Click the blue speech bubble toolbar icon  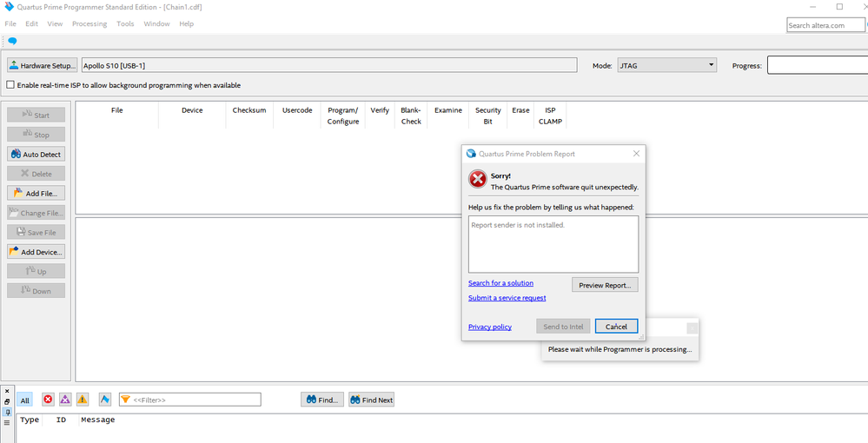coord(12,41)
